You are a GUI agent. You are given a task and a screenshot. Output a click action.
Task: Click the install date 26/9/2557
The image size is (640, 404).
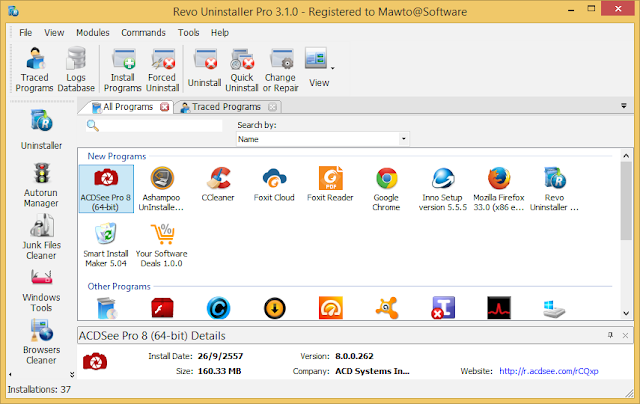click(x=220, y=356)
